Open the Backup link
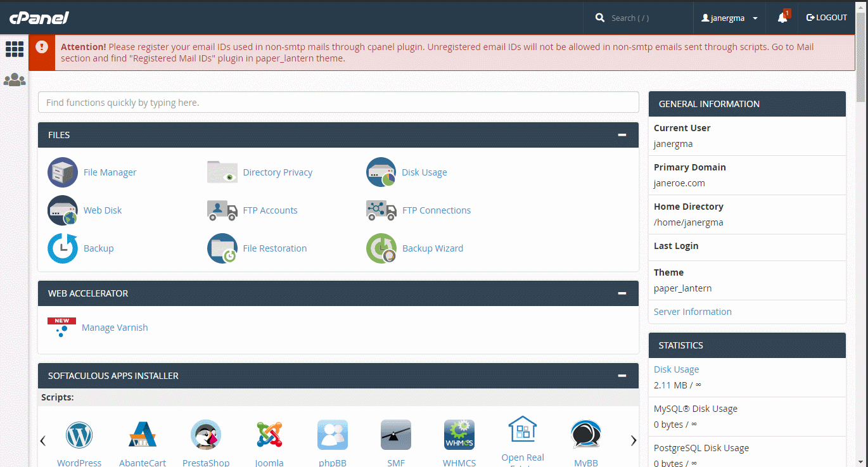 tap(99, 248)
